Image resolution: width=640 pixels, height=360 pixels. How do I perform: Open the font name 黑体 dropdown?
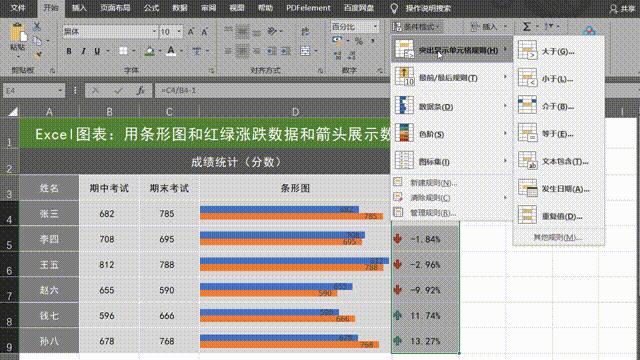pyautogui.click(x=154, y=31)
